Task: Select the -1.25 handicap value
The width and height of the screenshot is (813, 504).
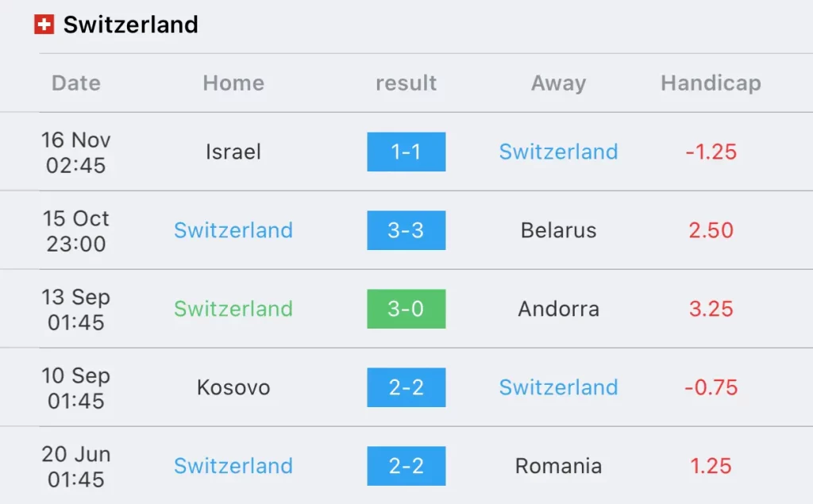Action: point(711,152)
